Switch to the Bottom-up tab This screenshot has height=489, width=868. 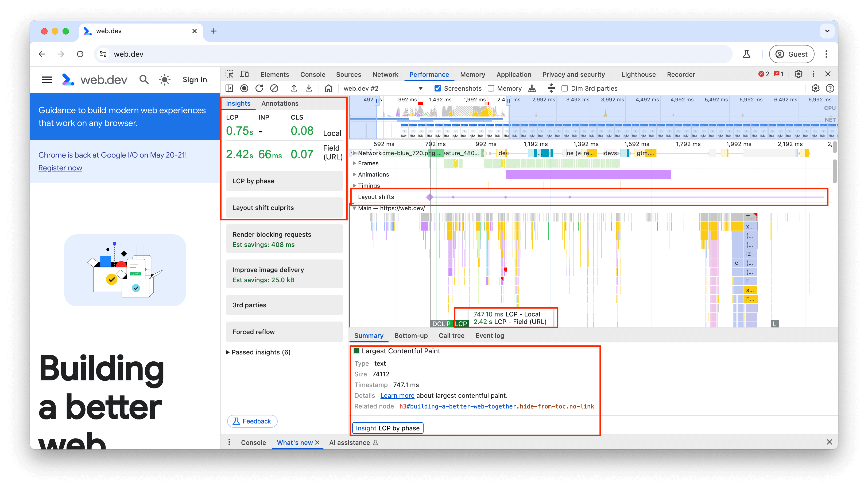(x=411, y=335)
